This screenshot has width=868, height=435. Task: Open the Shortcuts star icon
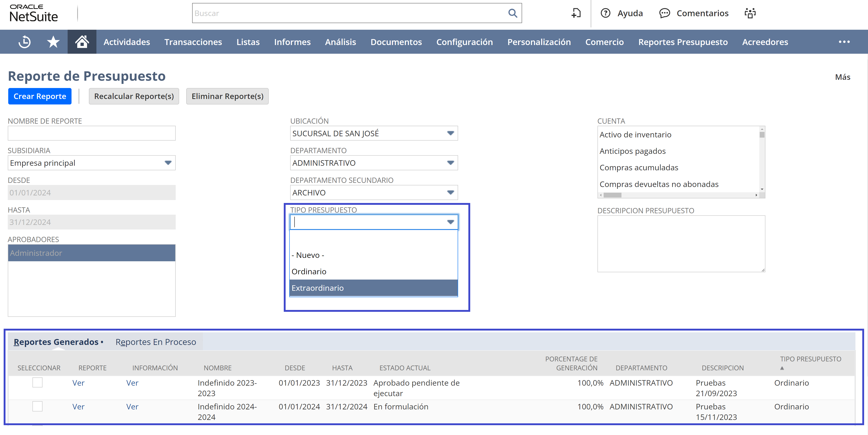pyautogui.click(x=53, y=42)
